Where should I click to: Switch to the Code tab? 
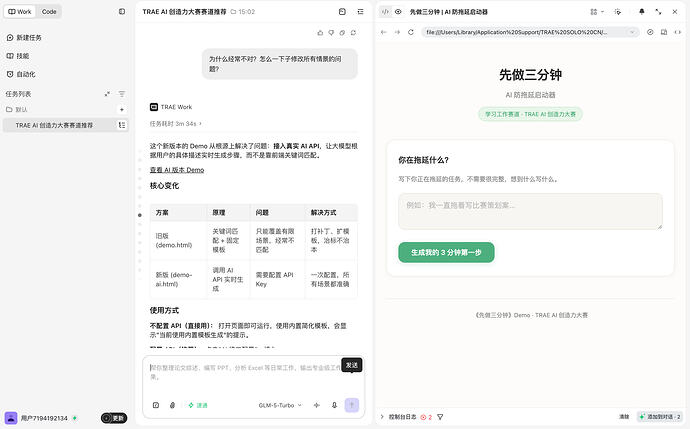(49, 12)
